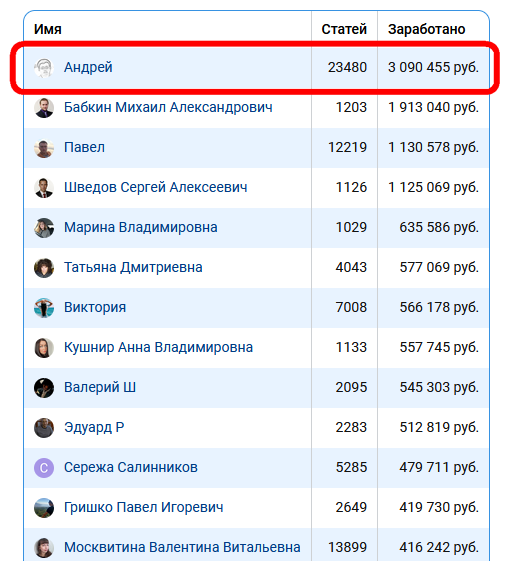Open Шведов Сергей Алексеевич's avatar
Screen dimensions: 508x561
44,188
